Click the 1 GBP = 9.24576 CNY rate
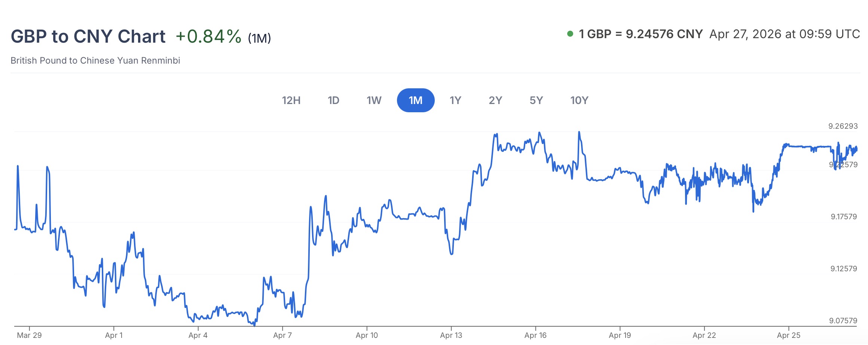Viewport: 868px width, 345px height. 641,34
